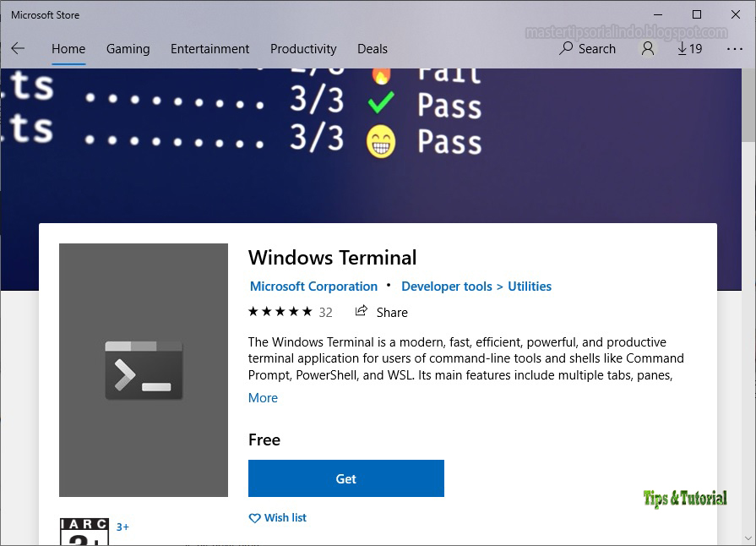Click the back navigation arrow
Screen dimensions: 756x546
point(18,49)
